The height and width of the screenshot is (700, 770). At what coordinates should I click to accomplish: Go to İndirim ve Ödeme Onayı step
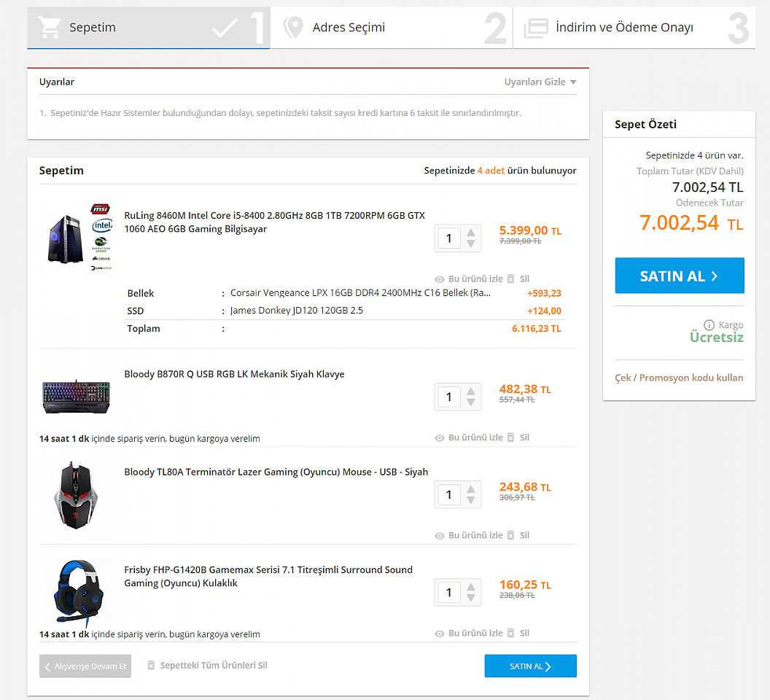(x=634, y=28)
